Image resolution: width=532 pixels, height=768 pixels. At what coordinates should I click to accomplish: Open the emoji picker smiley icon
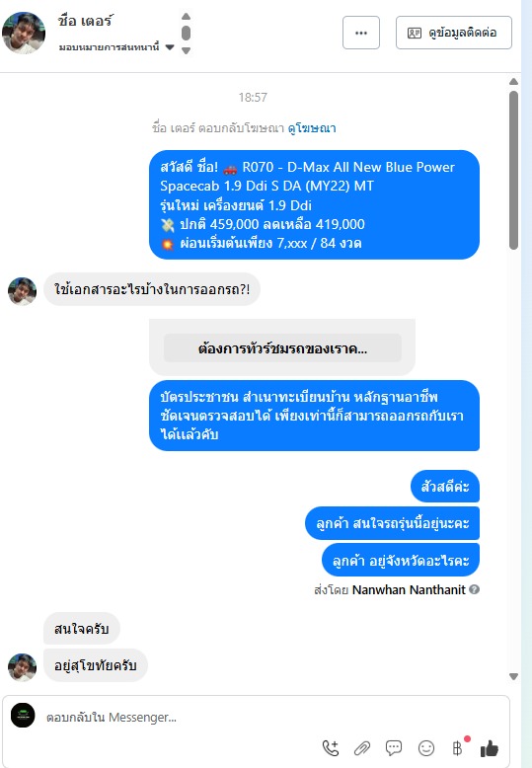(426, 748)
